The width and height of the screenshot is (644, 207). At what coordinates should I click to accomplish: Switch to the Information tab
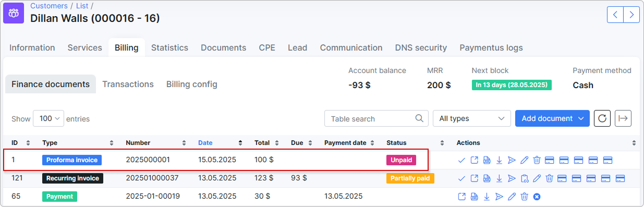point(32,47)
